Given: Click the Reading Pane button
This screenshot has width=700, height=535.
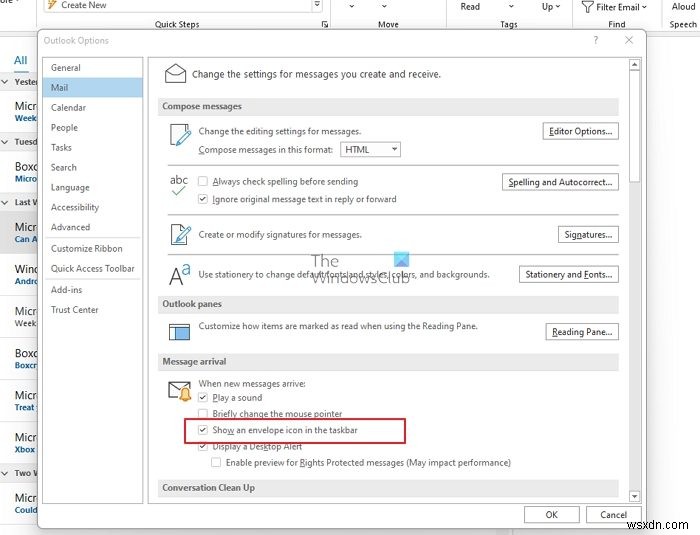Looking at the screenshot, I should 582,332.
